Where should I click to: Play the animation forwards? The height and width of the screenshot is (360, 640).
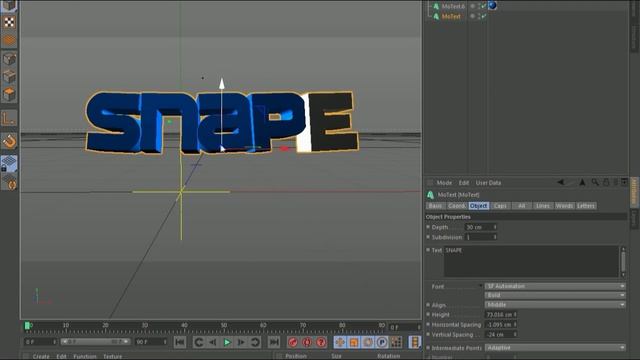click(227, 342)
